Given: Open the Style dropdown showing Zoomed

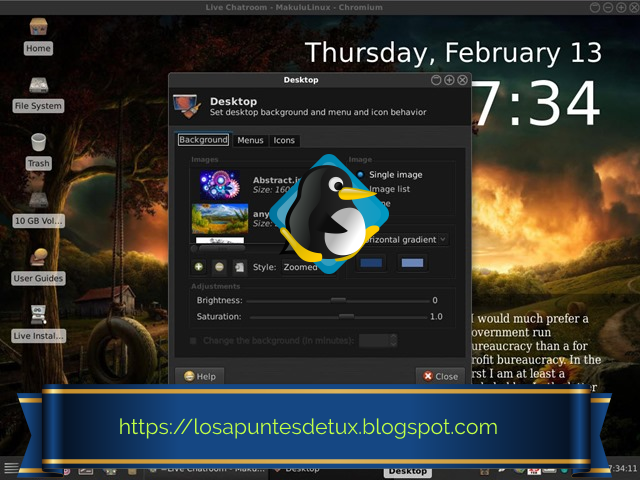Looking at the screenshot, I should (309, 267).
